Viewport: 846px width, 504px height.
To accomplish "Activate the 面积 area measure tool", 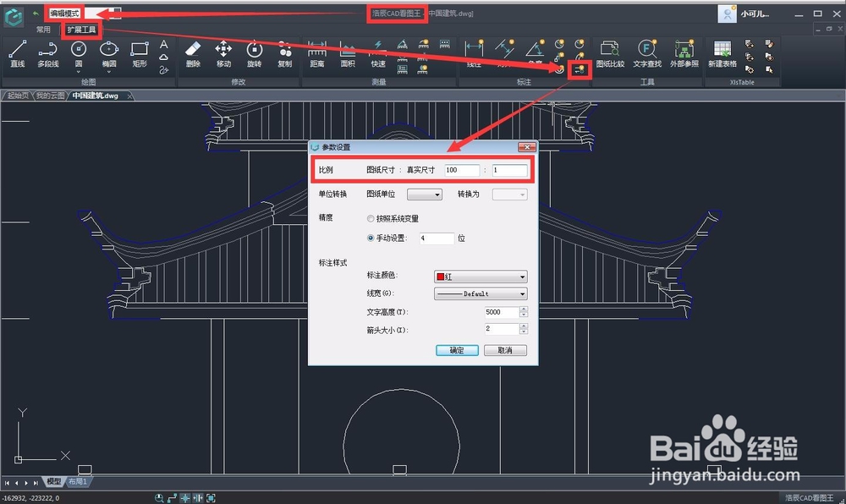I will pyautogui.click(x=348, y=54).
